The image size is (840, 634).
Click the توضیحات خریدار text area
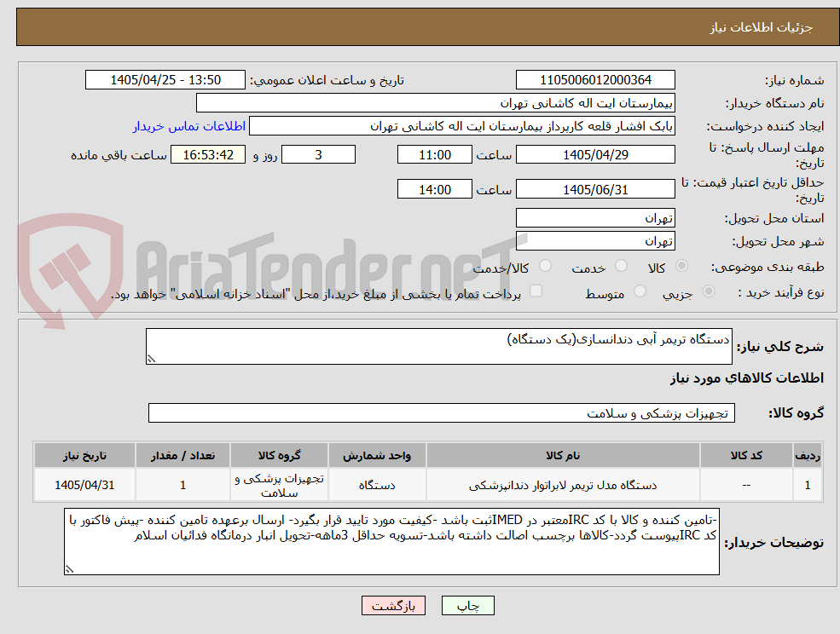pos(391,541)
